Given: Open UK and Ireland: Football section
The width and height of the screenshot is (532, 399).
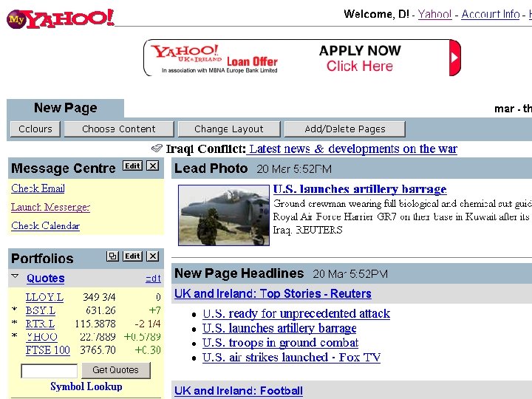Looking at the screenshot, I should click(239, 391).
